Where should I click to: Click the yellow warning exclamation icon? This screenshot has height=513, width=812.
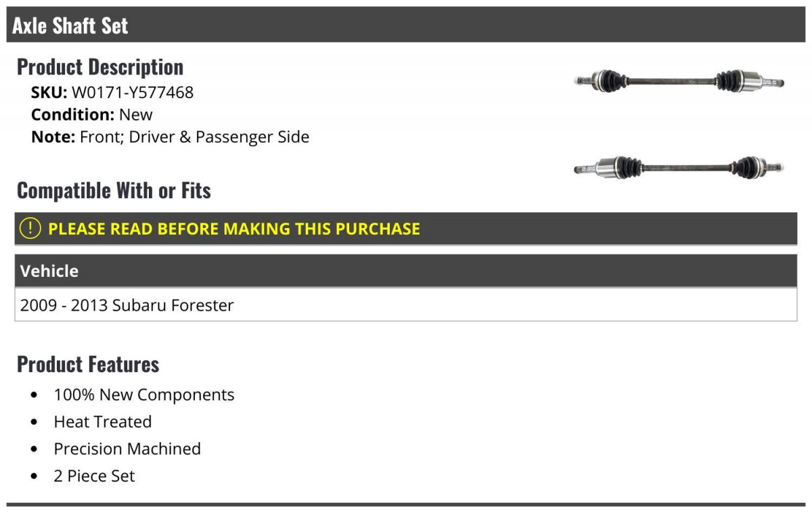pos(30,229)
